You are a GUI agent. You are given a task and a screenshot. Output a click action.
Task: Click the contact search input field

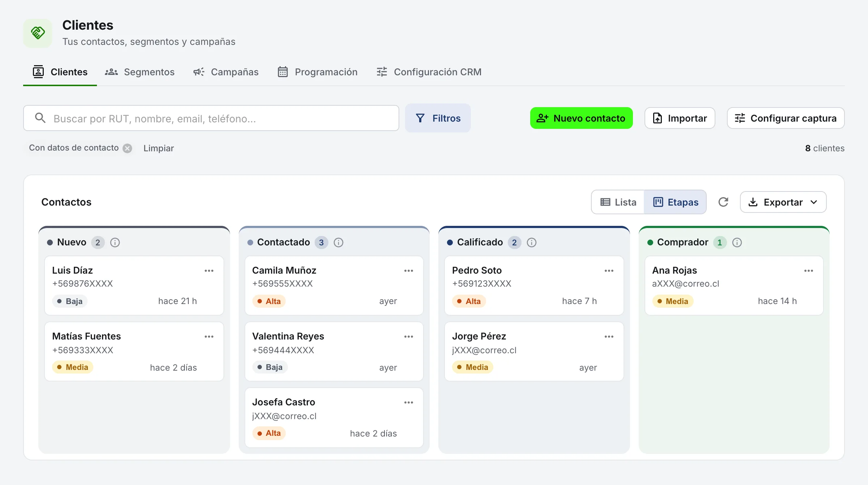[x=211, y=118]
